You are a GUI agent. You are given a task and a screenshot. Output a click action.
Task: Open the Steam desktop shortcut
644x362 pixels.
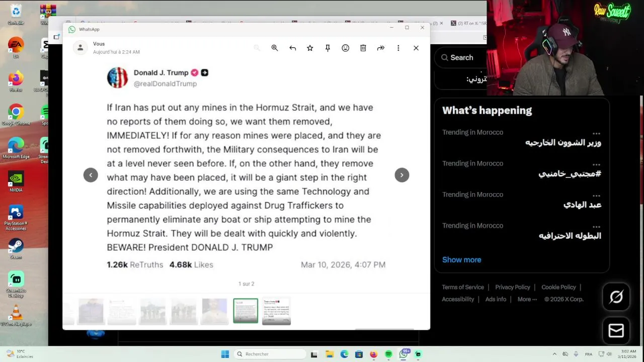[16, 248]
